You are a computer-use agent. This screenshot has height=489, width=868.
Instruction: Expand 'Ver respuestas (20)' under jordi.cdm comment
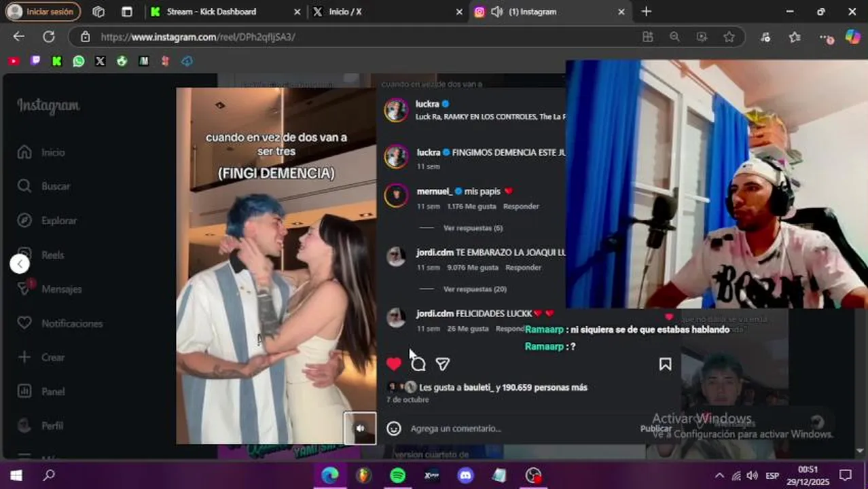[475, 289]
